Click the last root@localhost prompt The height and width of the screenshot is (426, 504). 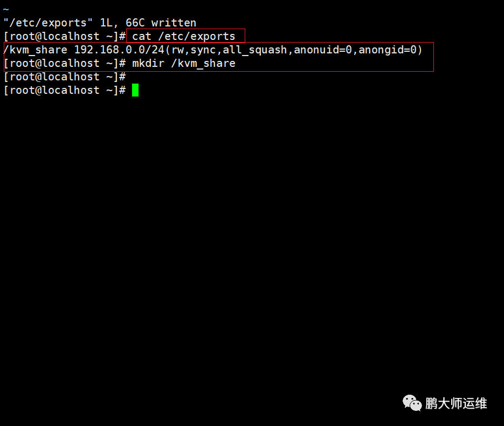click(64, 91)
